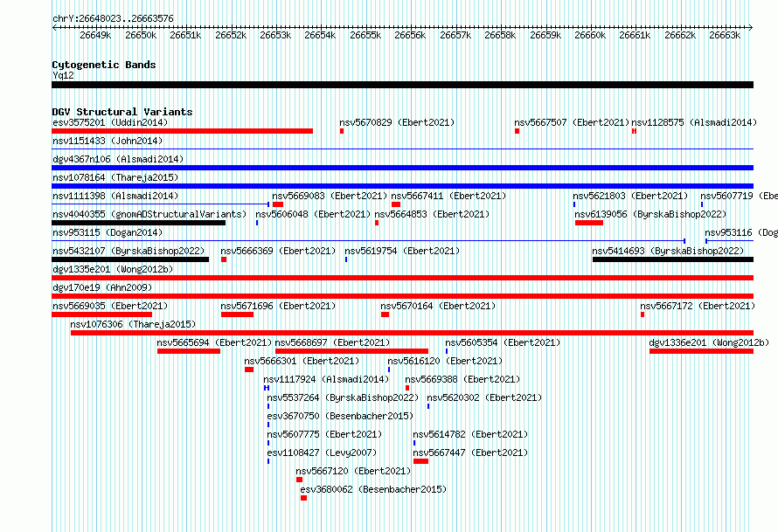Screen dimensions: 778x532
Task: Click nsv5607775 (Ebert2021) label
Action: pos(324,434)
